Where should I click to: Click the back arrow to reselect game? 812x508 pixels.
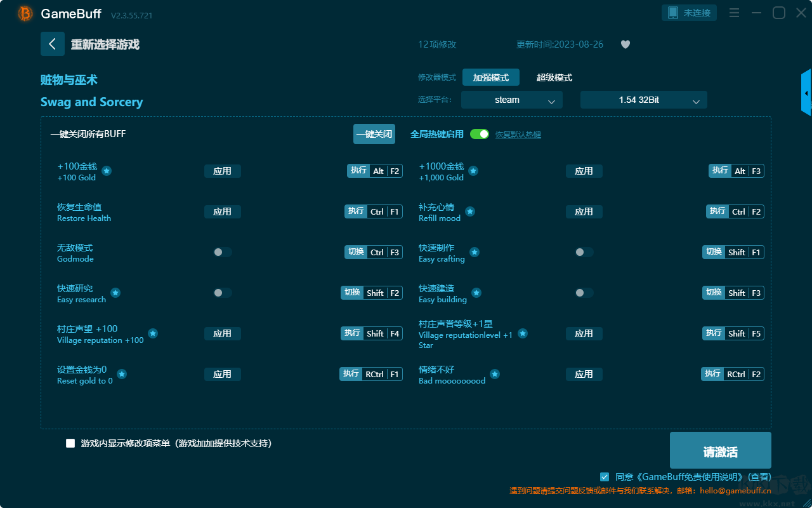(53, 44)
